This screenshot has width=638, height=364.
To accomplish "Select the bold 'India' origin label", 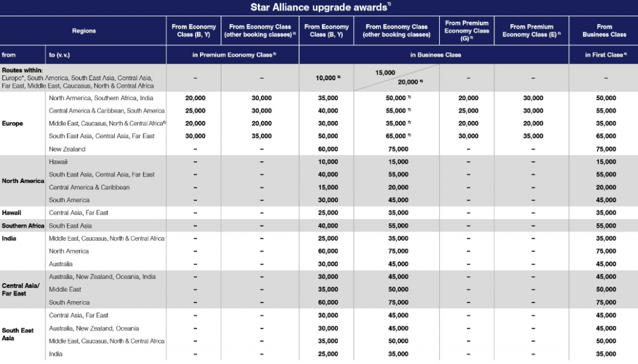I will pos(9,238).
